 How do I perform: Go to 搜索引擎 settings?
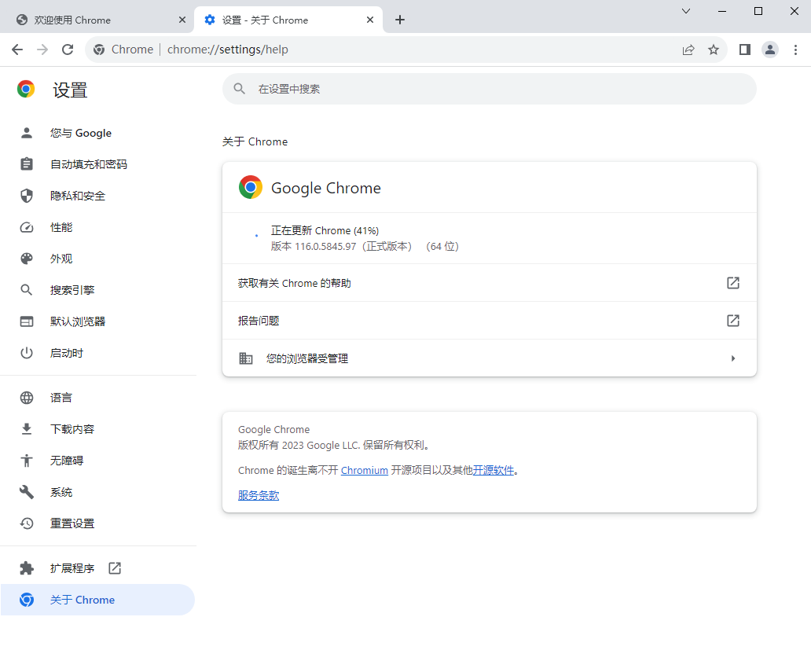(x=72, y=290)
